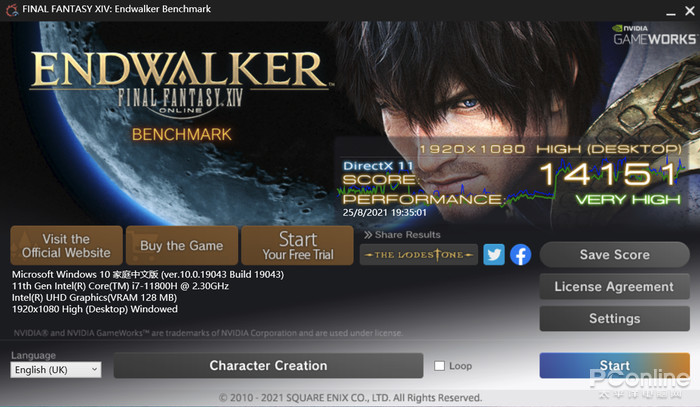
Task: Save Score of the benchmark
Action: coord(615,254)
